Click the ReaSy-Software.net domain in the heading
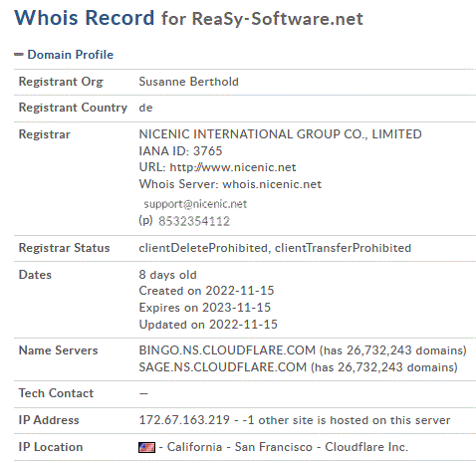The image size is (476, 463). [277, 19]
